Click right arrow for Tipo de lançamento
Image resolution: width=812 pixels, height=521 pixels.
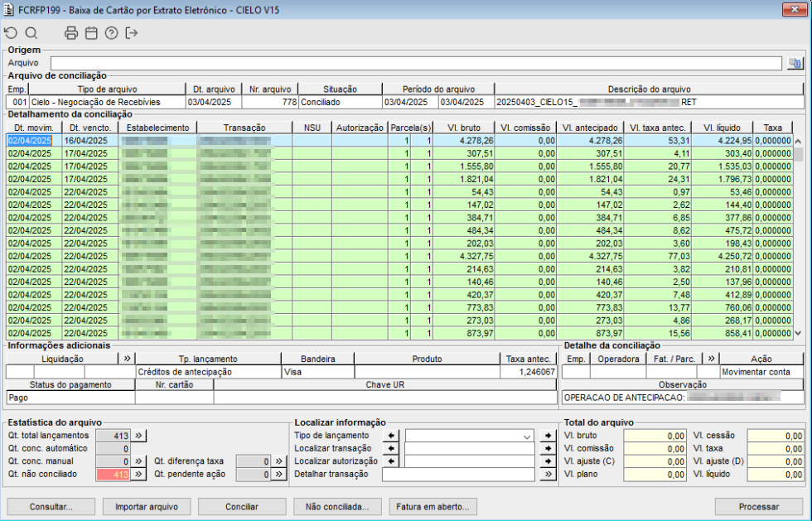coord(548,436)
